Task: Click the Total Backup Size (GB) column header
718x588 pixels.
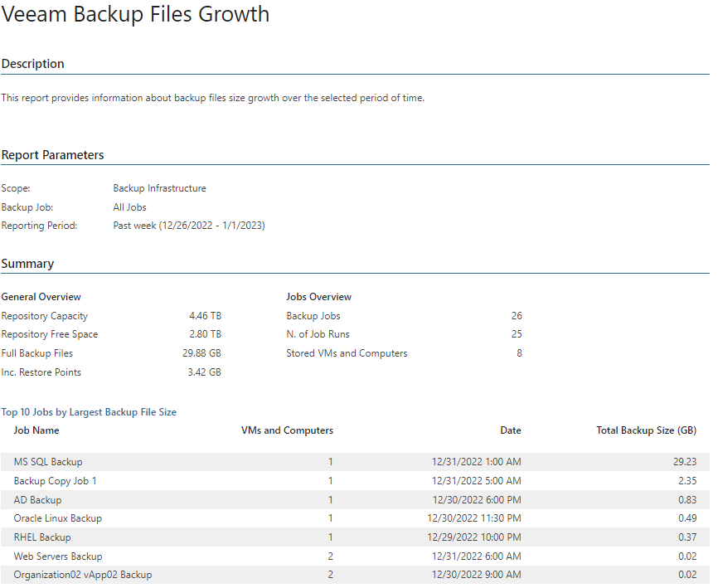Action: click(x=646, y=430)
